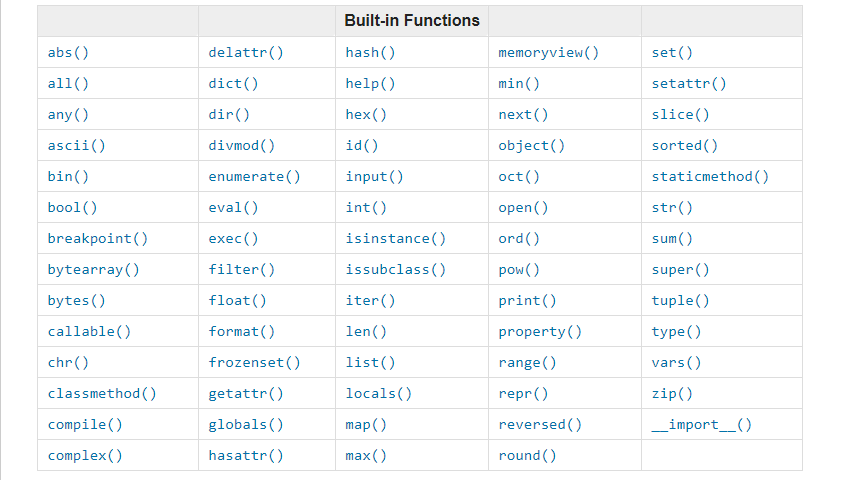Click the bytes() link
846x480 pixels.
[77, 300]
